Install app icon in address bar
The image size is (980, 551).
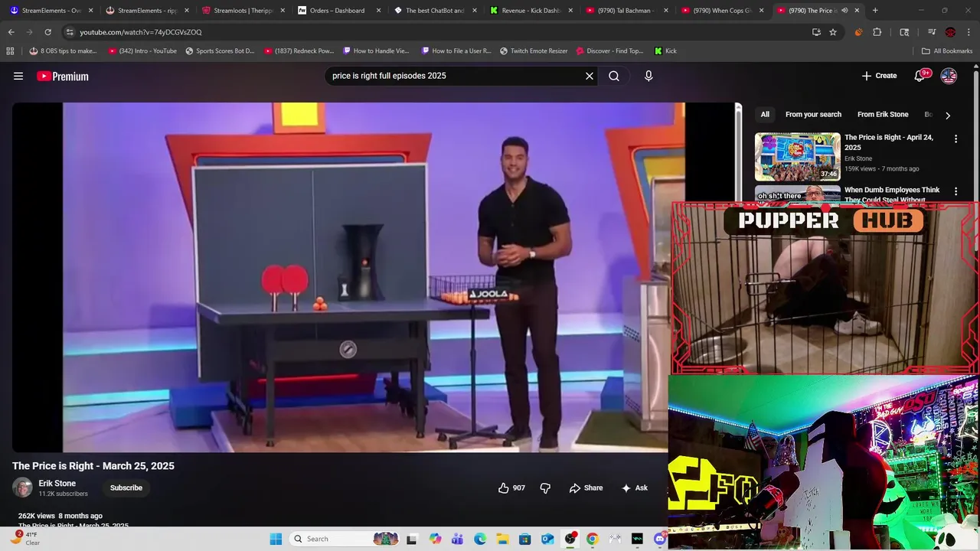click(816, 32)
